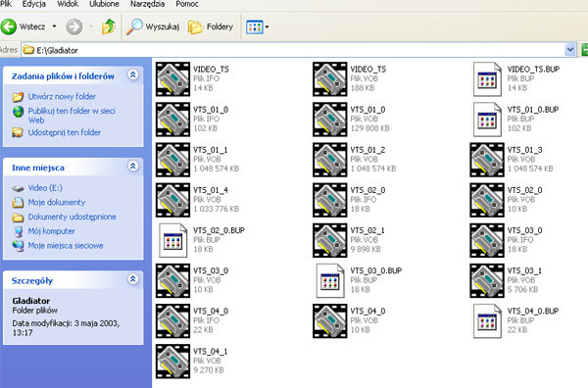Click the Zadania plików i folderów heading
The height and width of the screenshot is (388, 588).
coord(63,76)
